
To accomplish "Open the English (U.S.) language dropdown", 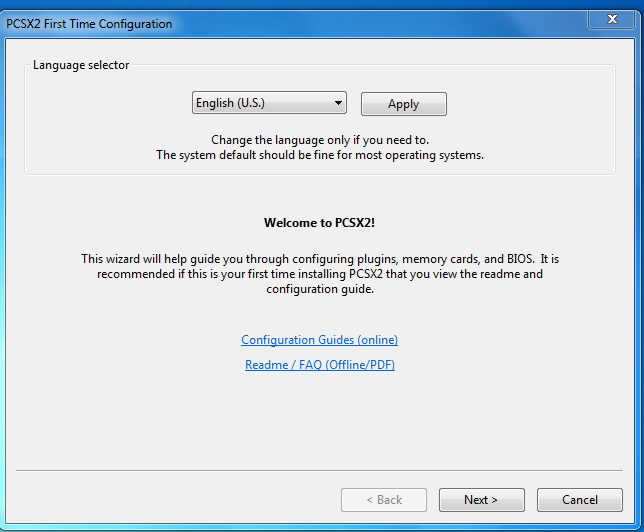I will coord(269,103).
